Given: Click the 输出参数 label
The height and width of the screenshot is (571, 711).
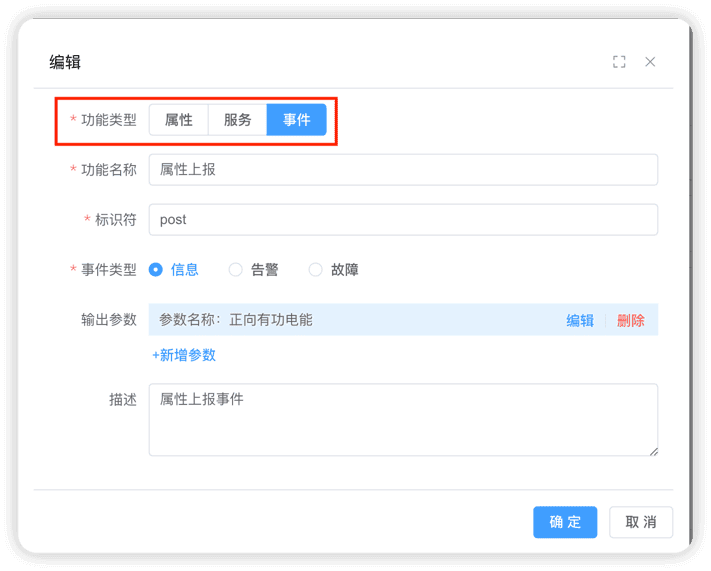Looking at the screenshot, I should click(x=109, y=320).
